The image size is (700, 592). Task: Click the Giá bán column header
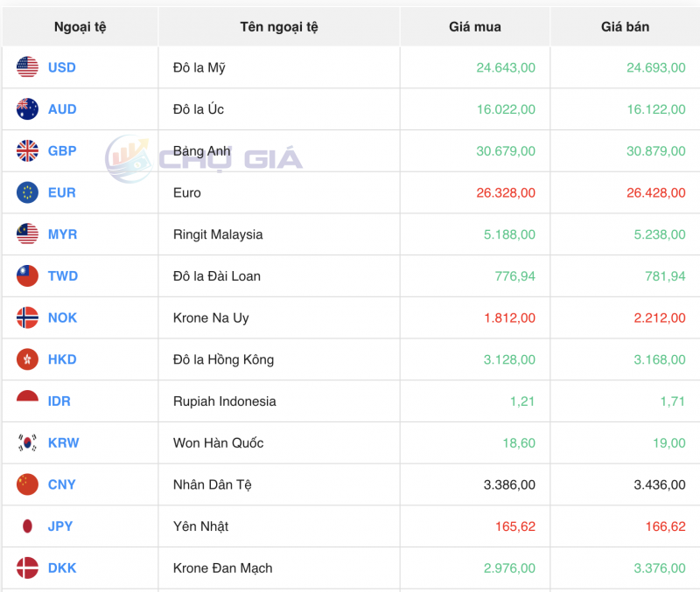click(623, 26)
